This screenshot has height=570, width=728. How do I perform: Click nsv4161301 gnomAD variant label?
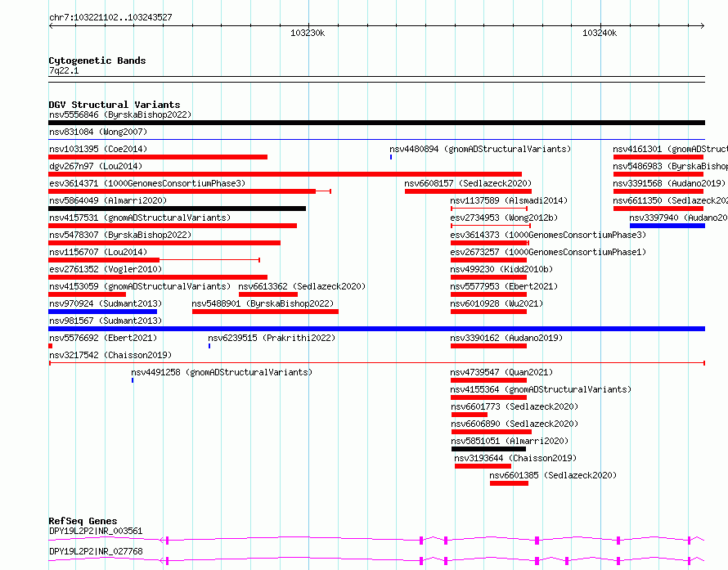pos(670,149)
